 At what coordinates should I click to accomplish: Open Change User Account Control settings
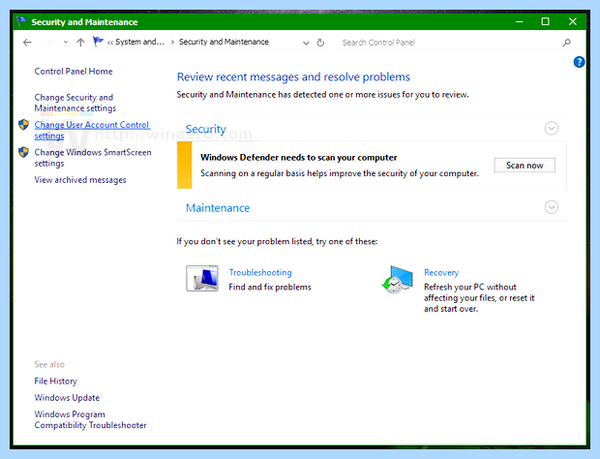[x=92, y=130]
